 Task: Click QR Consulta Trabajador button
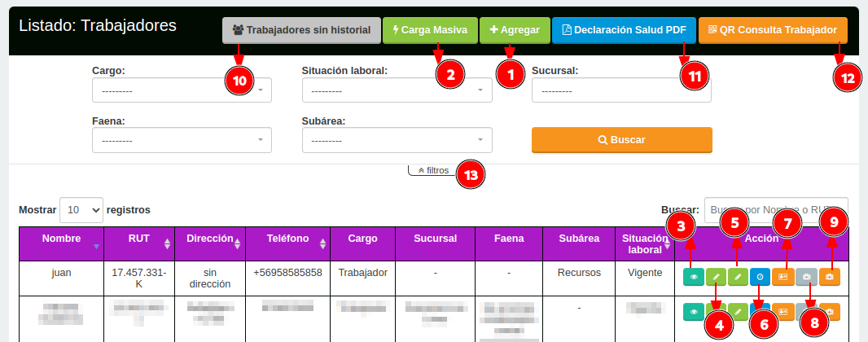click(773, 30)
